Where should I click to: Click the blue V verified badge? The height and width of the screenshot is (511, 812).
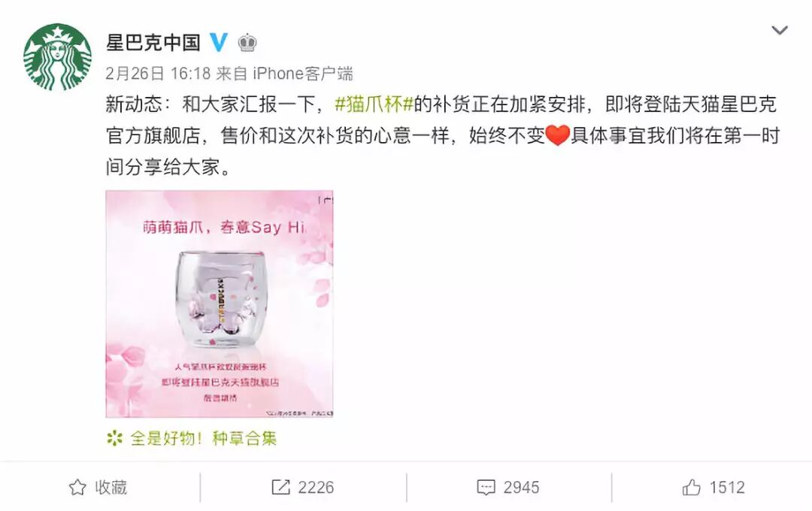coord(219,42)
